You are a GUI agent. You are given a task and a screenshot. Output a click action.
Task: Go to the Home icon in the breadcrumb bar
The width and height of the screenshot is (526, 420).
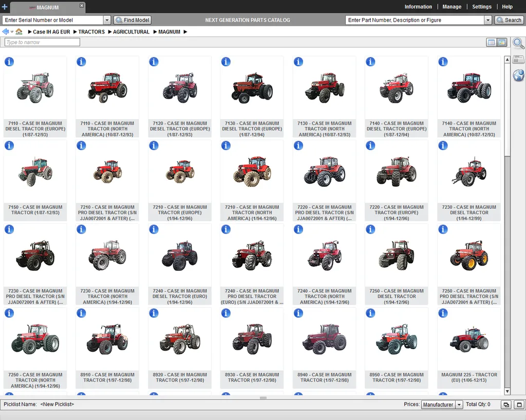click(19, 31)
